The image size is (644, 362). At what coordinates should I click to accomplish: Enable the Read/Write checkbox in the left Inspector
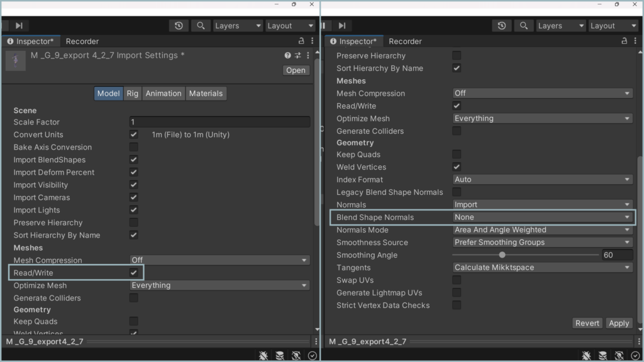click(x=134, y=273)
